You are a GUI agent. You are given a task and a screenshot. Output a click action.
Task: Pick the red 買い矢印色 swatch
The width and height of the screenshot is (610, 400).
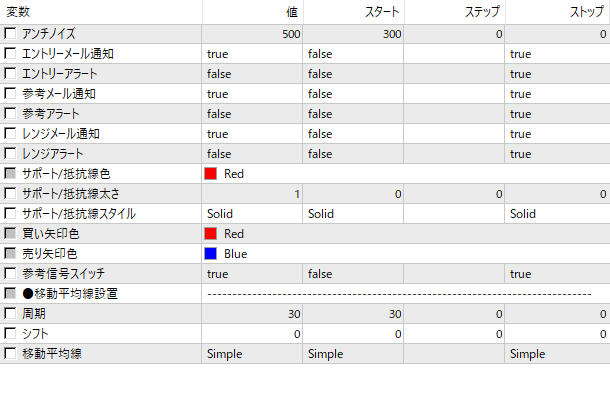[x=211, y=234]
